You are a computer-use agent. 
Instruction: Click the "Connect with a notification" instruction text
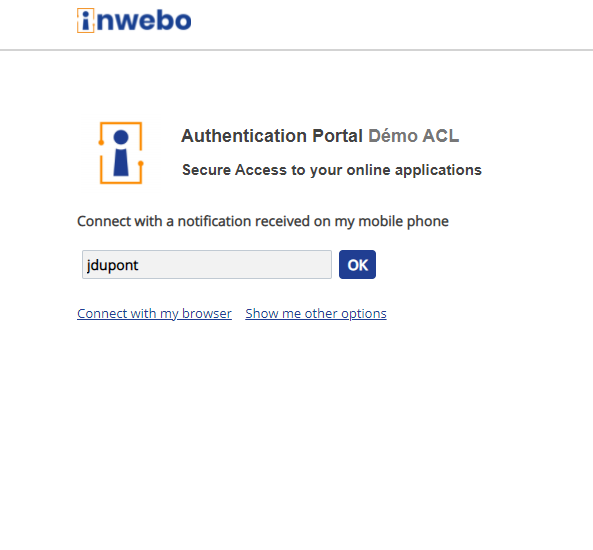tap(263, 221)
